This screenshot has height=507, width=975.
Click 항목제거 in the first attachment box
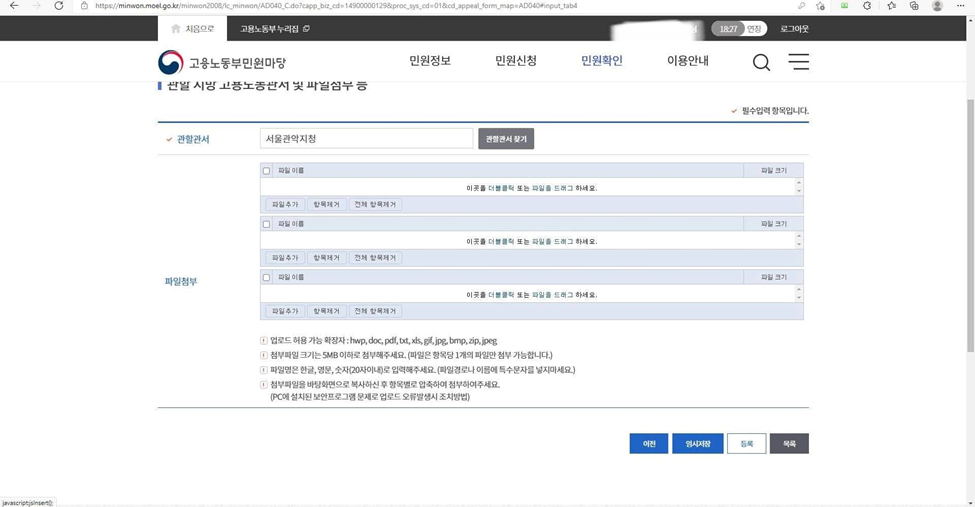point(326,204)
